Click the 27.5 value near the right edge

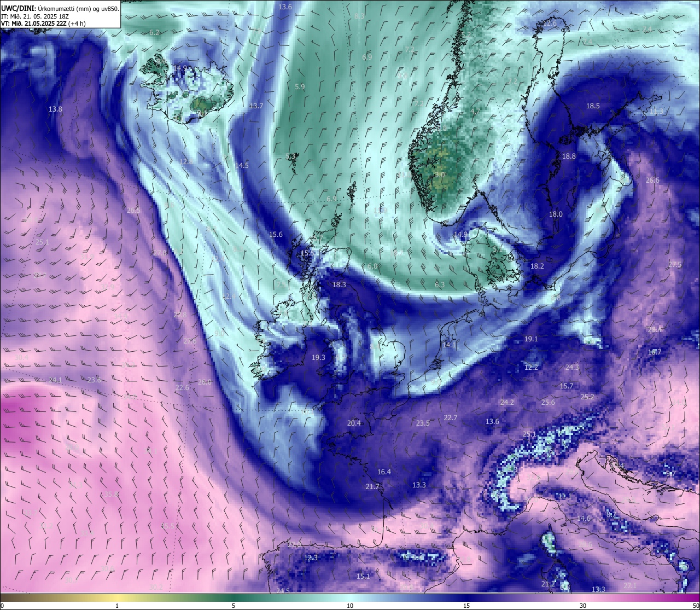pos(675,265)
